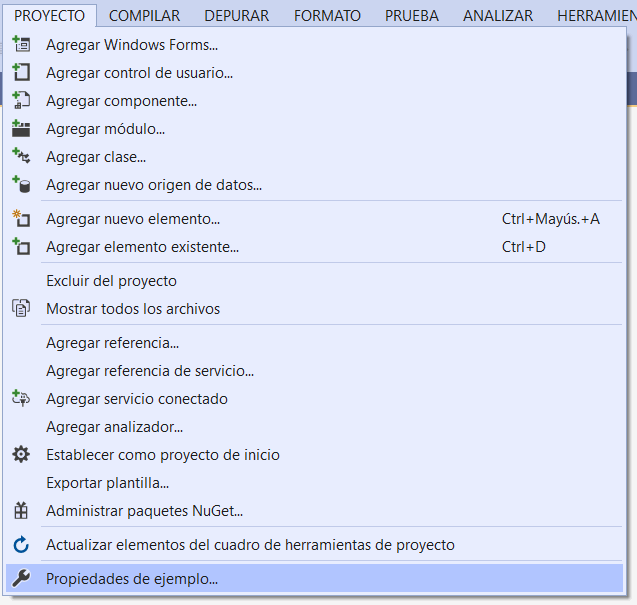This screenshot has width=637, height=605.
Task: Click the Agregar clase icon
Action: tap(21, 157)
